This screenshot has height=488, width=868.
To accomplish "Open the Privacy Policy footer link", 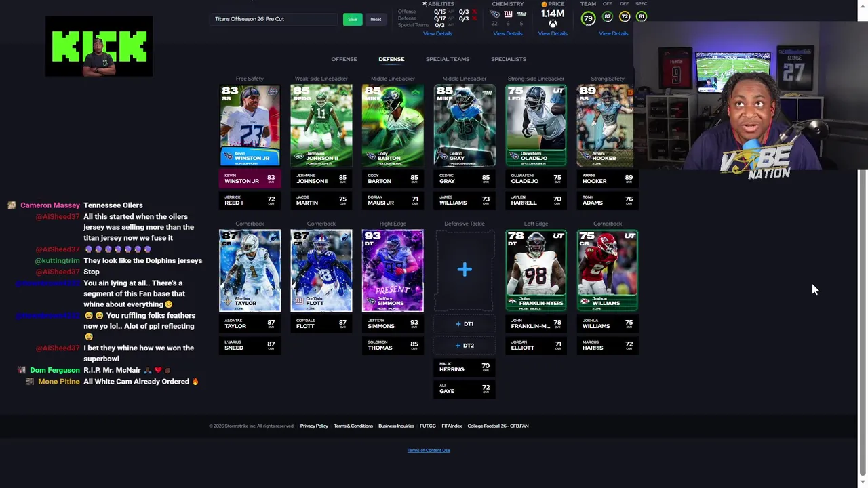I will [x=314, y=426].
